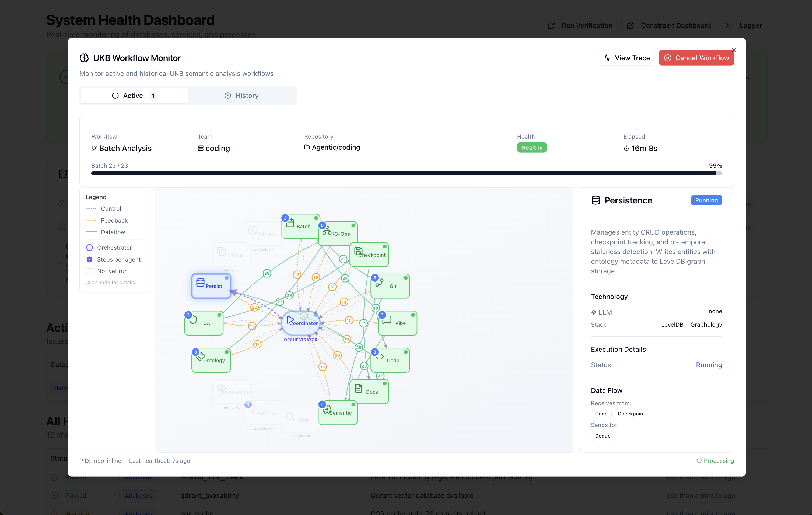The width and height of the screenshot is (812, 515).
Task: Open the Git branch node
Action: (390, 286)
